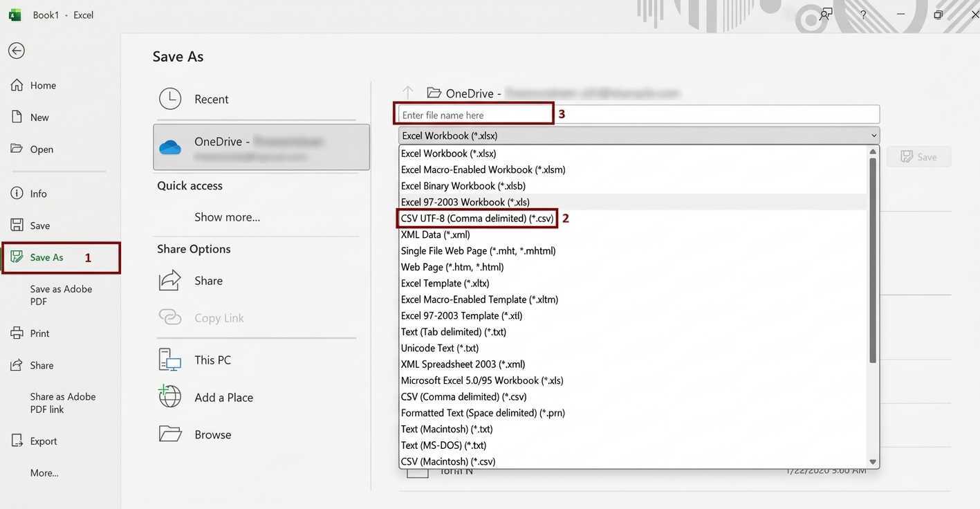
Task: Click the Export icon
Action: [x=17, y=441]
